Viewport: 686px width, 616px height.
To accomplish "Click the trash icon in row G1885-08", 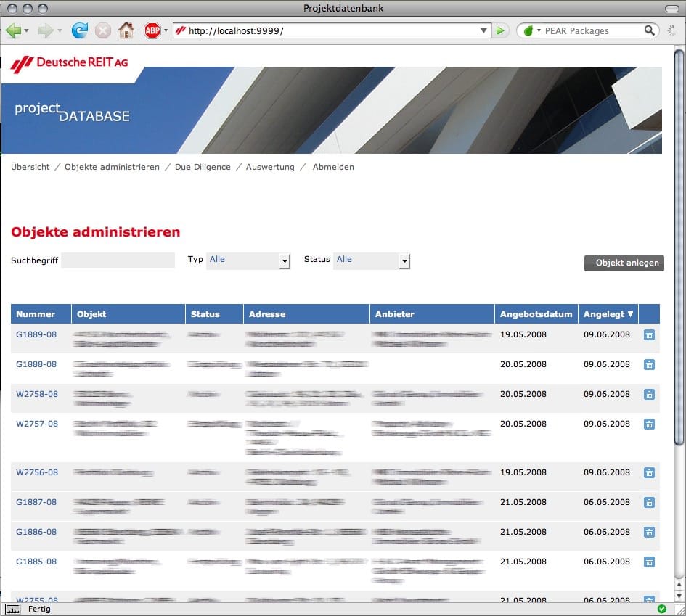I will tap(649, 562).
